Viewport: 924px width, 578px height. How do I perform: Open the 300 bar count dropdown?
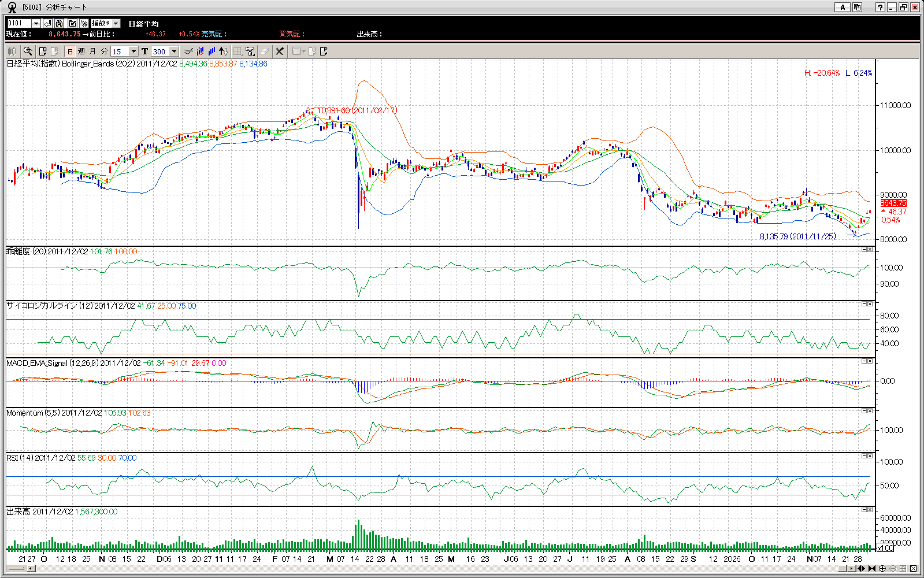(174, 51)
